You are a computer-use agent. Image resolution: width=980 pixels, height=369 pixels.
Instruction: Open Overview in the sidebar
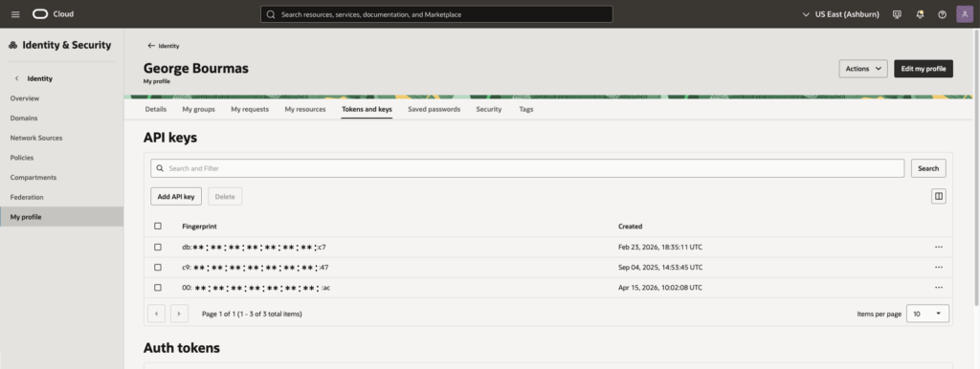[61, 98]
